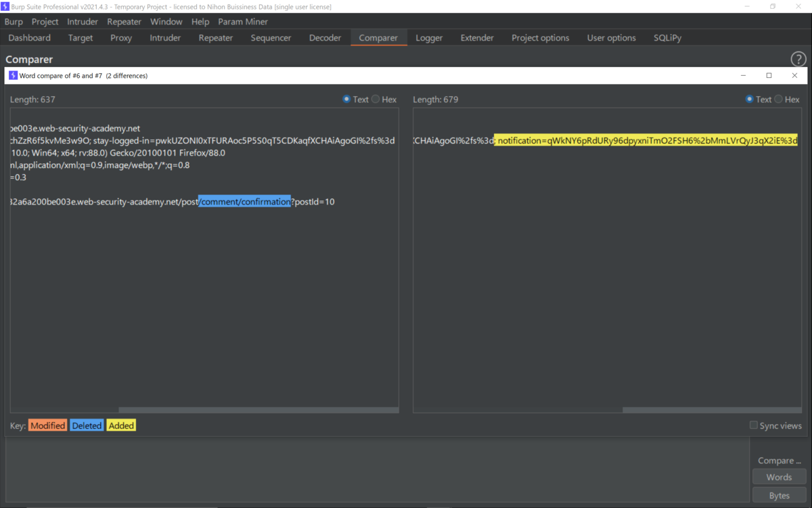Switch to the Repeater tab

(216, 38)
